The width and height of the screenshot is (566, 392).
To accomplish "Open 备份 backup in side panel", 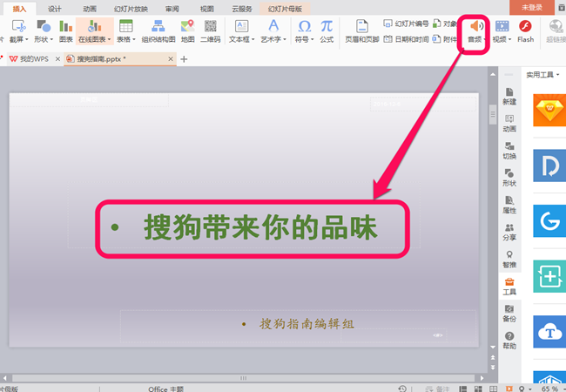I will [509, 314].
